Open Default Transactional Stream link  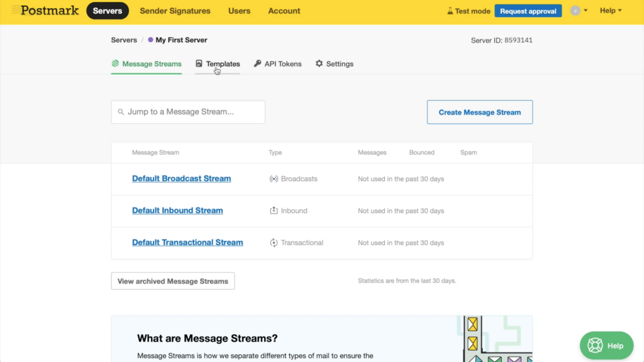[x=187, y=242]
